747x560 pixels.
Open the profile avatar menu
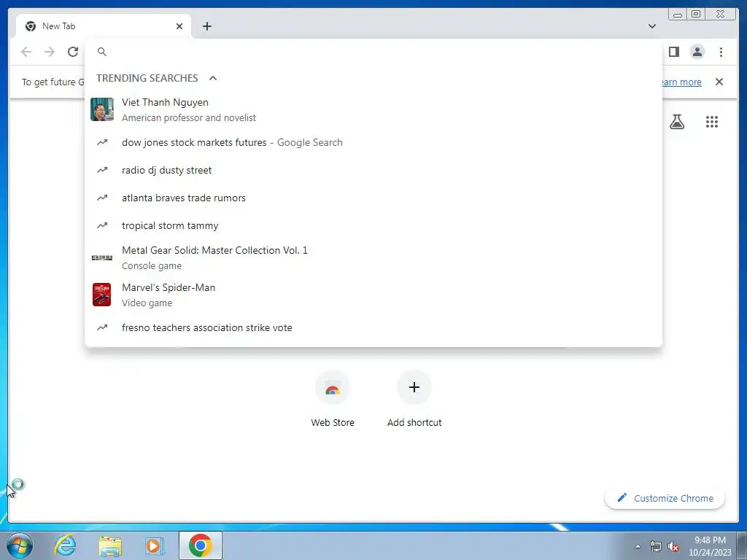pos(697,52)
